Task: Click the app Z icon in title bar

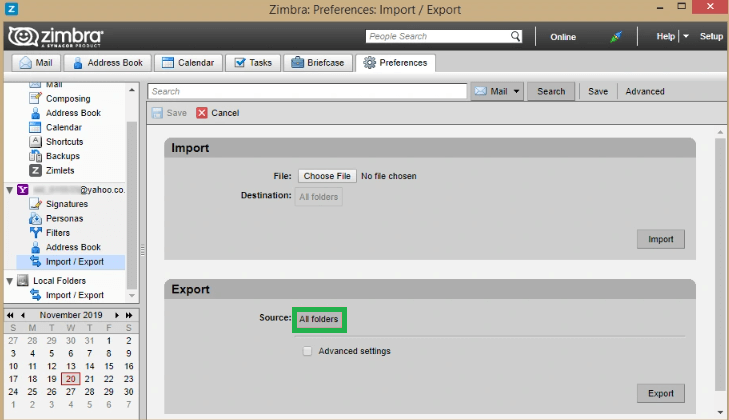Action: coord(11,9)
